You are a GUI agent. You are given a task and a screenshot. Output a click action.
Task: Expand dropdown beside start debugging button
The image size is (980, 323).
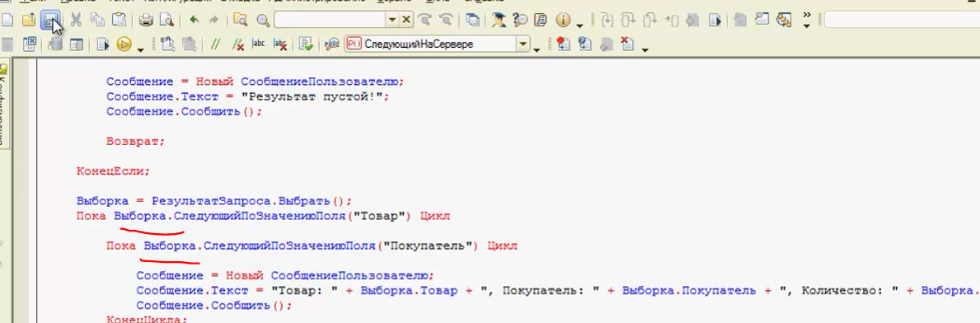[x=140, y=49]
